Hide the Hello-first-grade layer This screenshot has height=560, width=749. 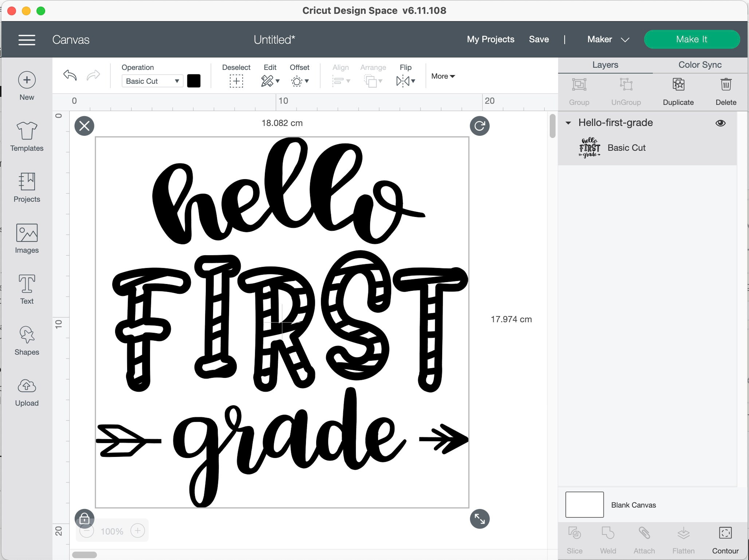tap(721, 123)
